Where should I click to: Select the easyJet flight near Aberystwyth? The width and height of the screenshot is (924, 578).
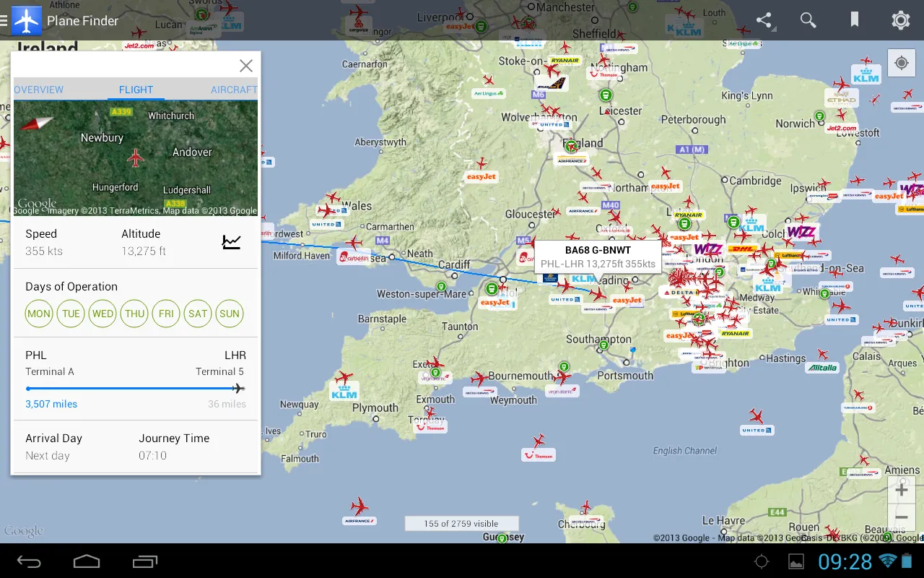[481, 176]
